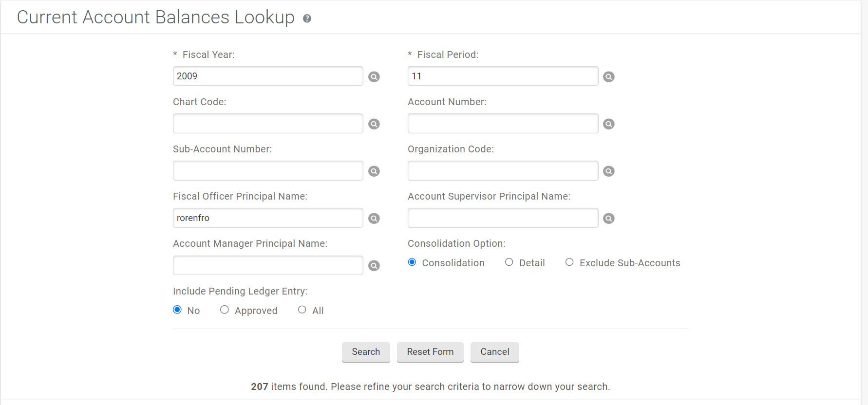The height and width of the screenshot is (405, 868).
Task: Focus the Account Number input field
Action: pyautogui.click(x=503, y=124)
